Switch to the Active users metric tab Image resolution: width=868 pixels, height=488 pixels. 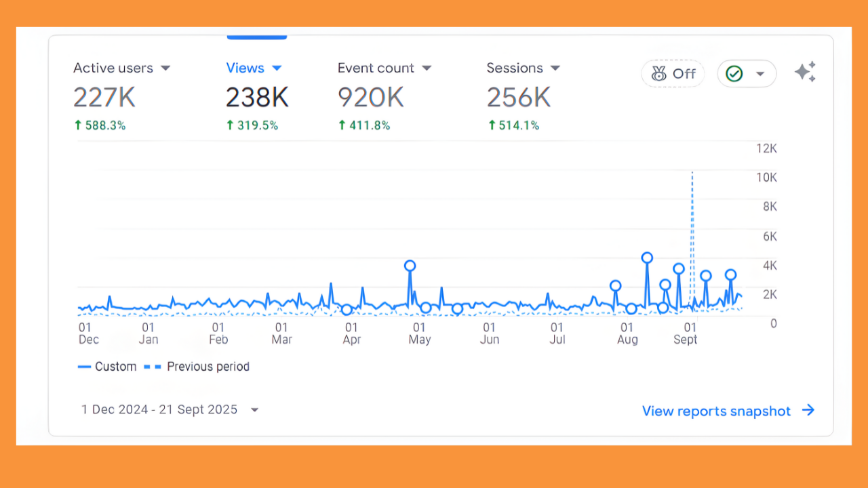(113, 68)
